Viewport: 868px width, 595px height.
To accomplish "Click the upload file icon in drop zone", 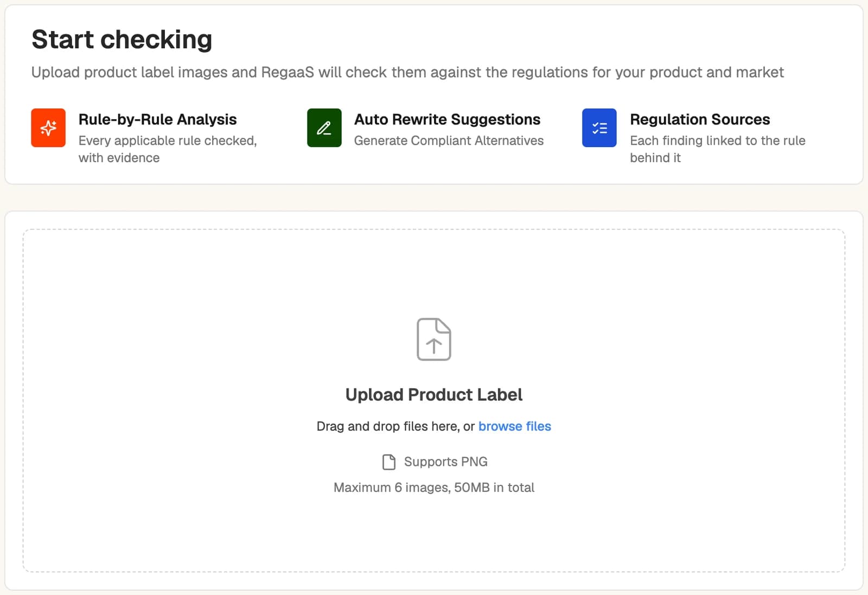I will click(x=434, y=340).
